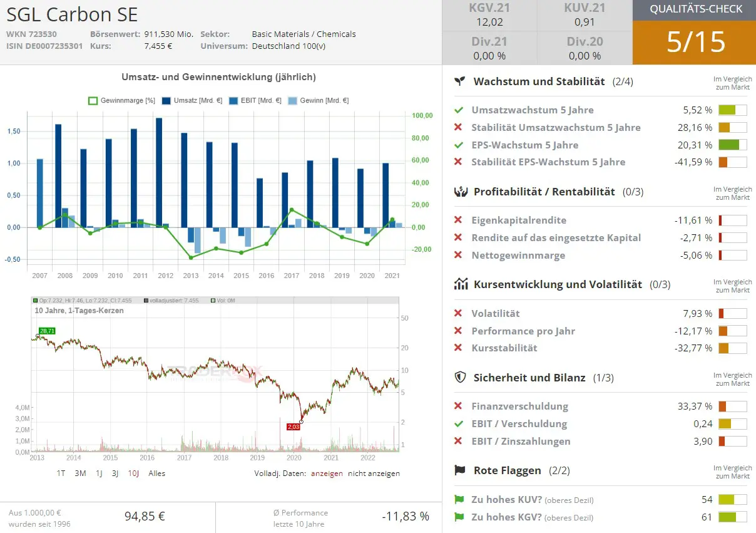The height and width of the screenshot is (533, 756).
Task: Toggle the Gewinn [Mrd. €] legend entry
Action: point(318,101)
